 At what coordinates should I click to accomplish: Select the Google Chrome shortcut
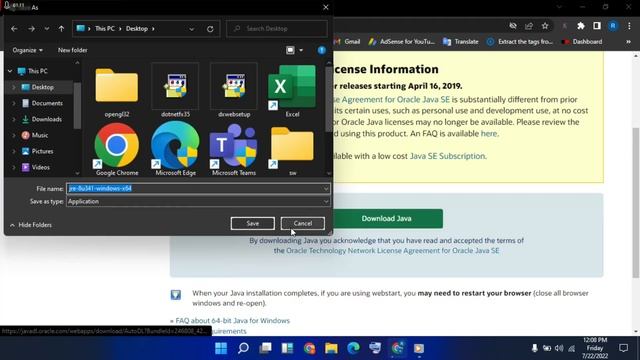coord(117,149)
